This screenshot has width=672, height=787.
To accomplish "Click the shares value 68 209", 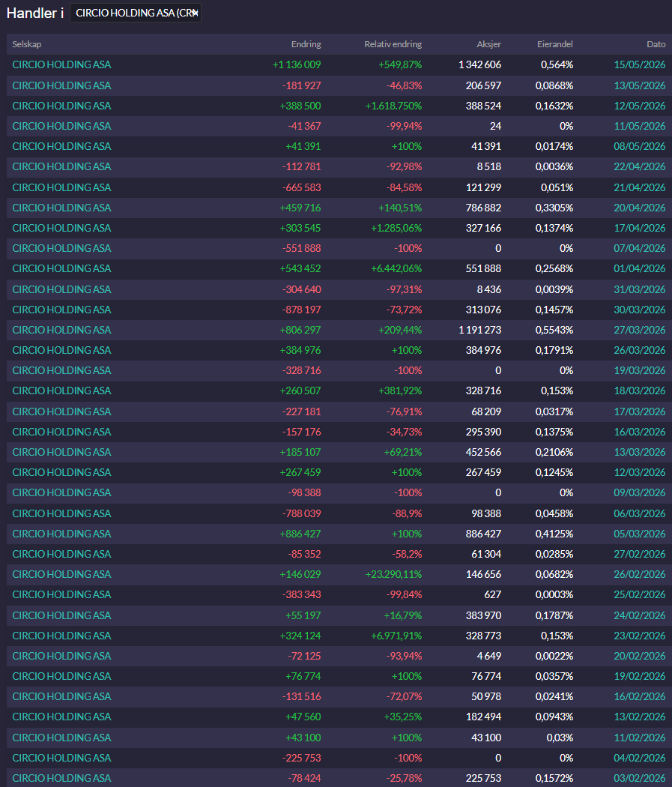I will pyautogui.click(x=486, y=411).
